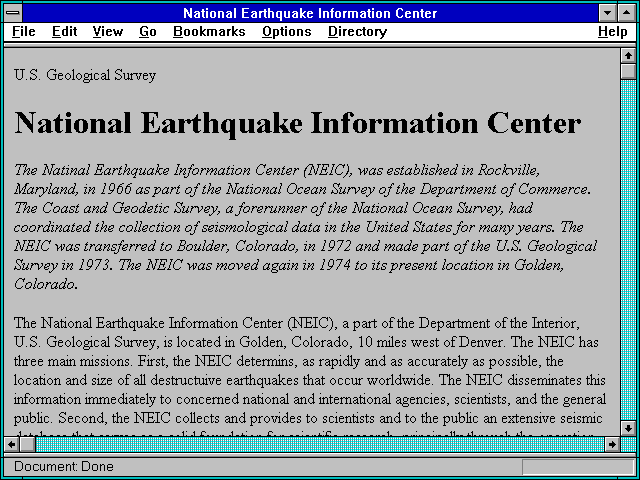Click the maximize arrow in title bar
The width and height of the screenshot is (640, 480).
(x=627, y=13)
